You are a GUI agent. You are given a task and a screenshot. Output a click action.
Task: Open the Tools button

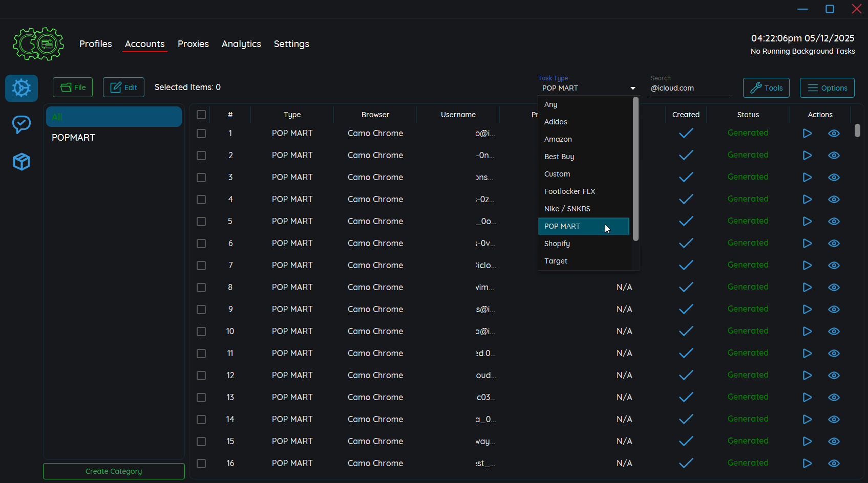pos(766,88)
